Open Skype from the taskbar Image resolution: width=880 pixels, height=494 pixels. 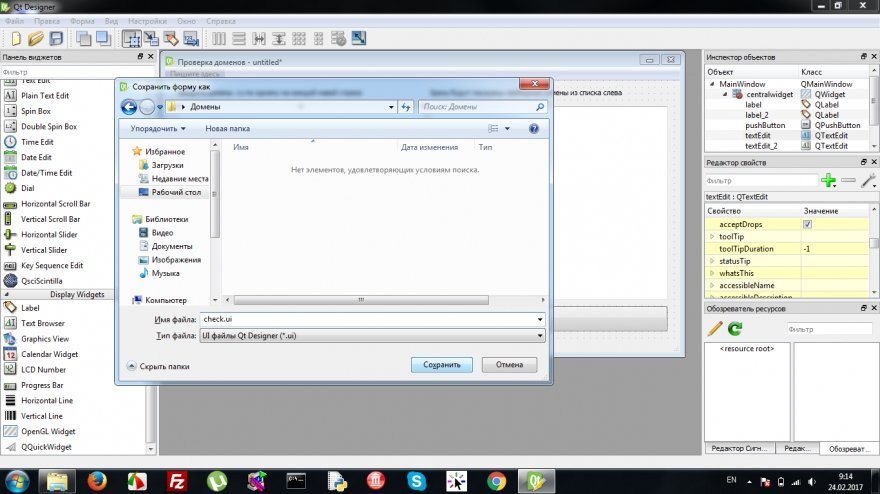coord(416,481)
